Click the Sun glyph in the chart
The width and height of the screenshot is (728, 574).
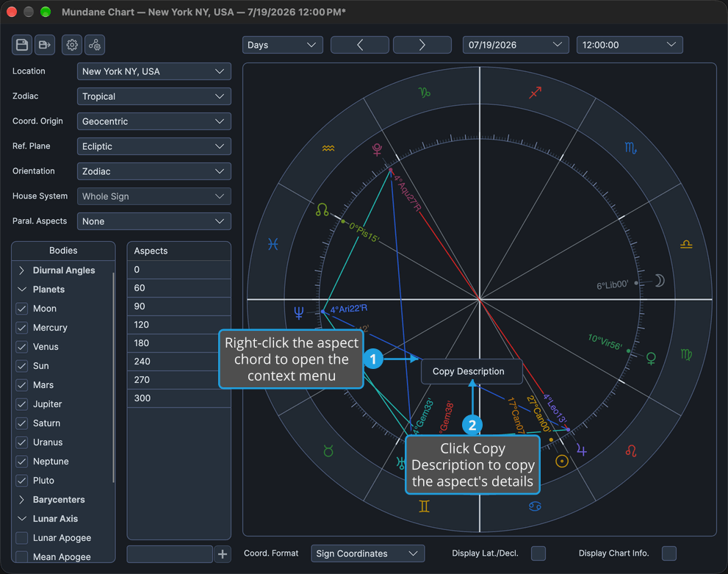click(562, 461)
